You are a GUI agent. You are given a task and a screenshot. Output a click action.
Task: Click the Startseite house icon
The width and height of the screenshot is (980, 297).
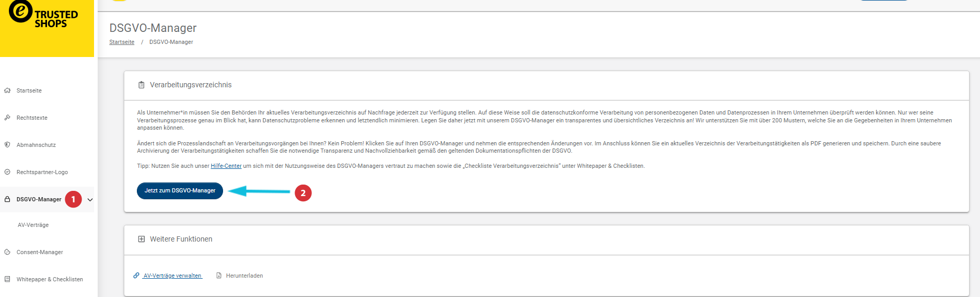pyautogui.click(x=7, y=90)
